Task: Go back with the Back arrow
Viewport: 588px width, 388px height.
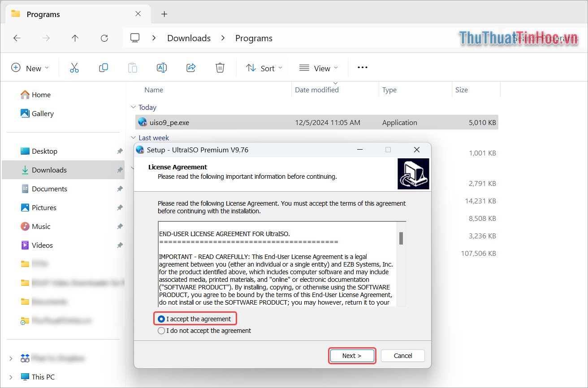Action: click(17, 38)
